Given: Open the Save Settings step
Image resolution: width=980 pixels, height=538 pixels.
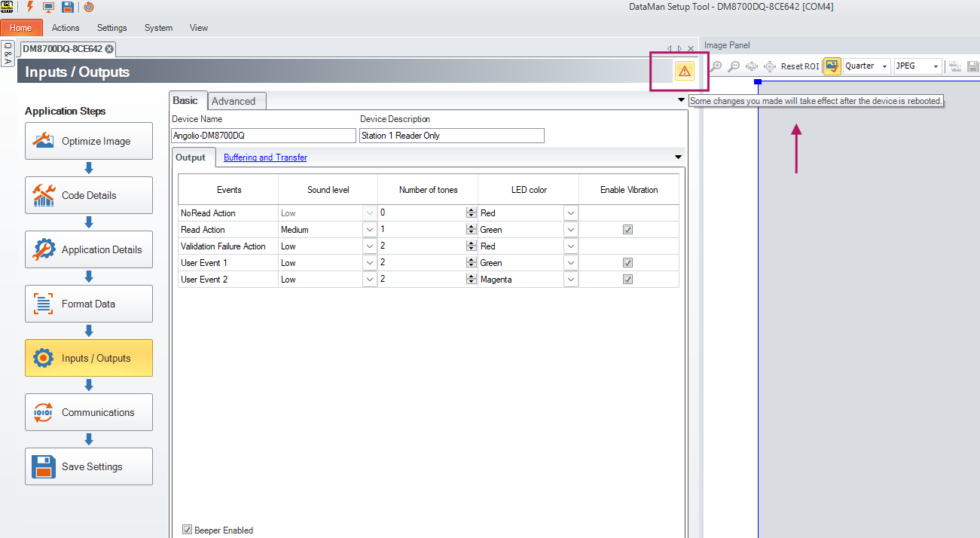Looking at the screenshot, I should coord(88,466).
